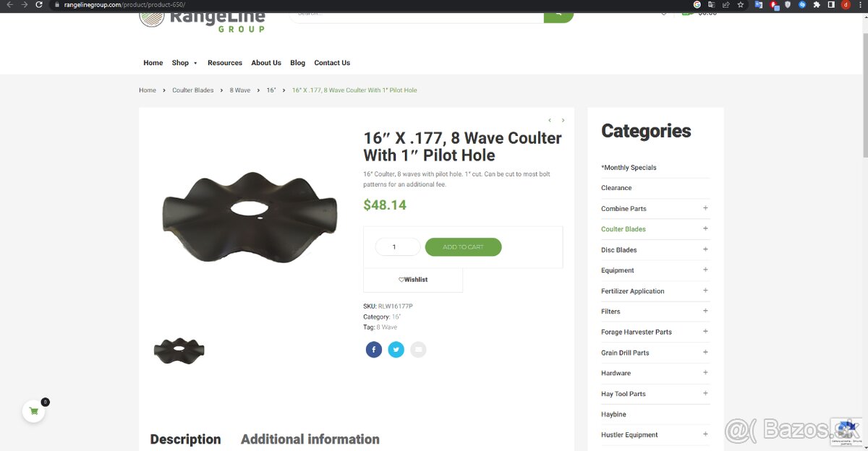Open the Shop dropdown menu

click(x=184, y=63)
